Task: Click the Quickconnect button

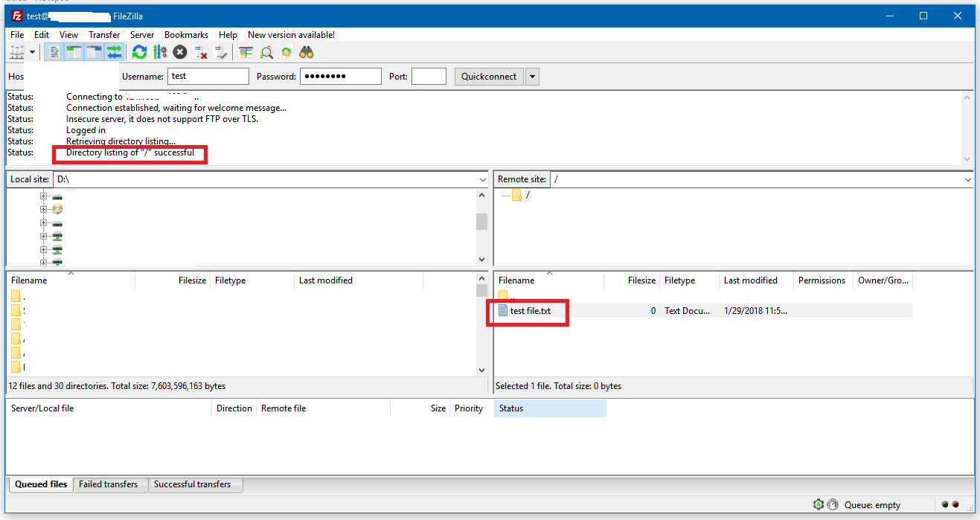Action: coord(489,76)
